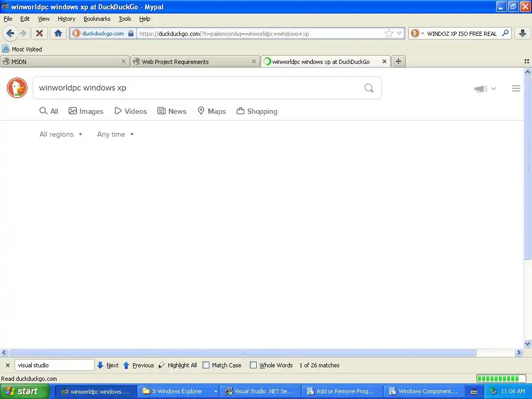Click the magnifier in browser search box

coord(505,33)
